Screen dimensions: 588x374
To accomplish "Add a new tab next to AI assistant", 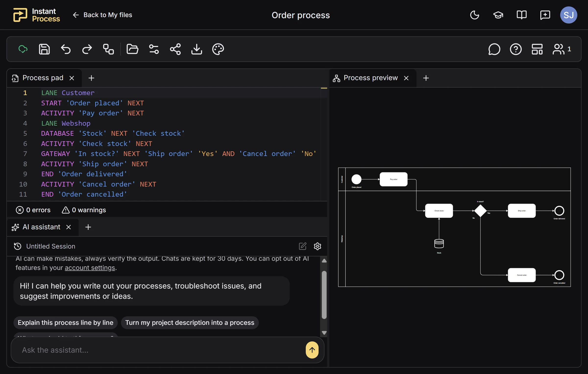I will tap(88, 227).
